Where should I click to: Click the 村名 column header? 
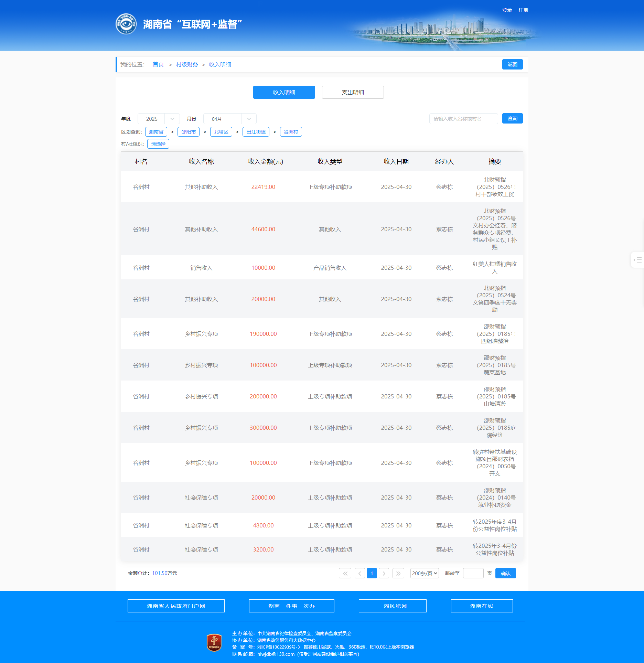141,161
